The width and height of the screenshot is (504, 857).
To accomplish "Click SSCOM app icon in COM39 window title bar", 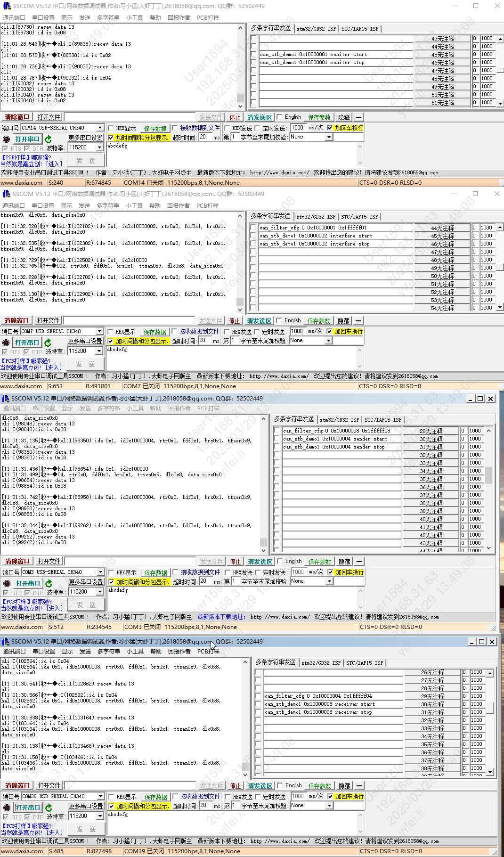I will pos(6,642).
